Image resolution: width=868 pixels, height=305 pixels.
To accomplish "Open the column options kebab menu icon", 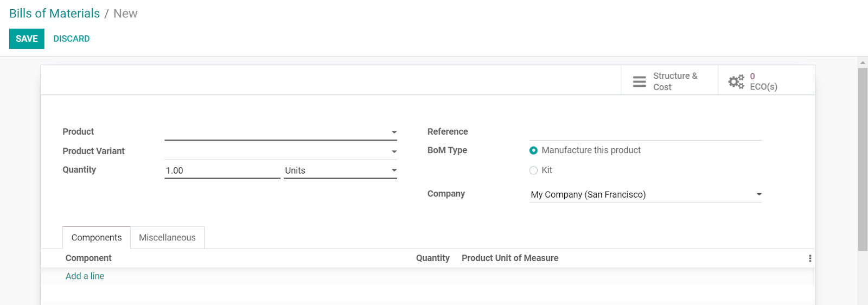I will point(810,258).
